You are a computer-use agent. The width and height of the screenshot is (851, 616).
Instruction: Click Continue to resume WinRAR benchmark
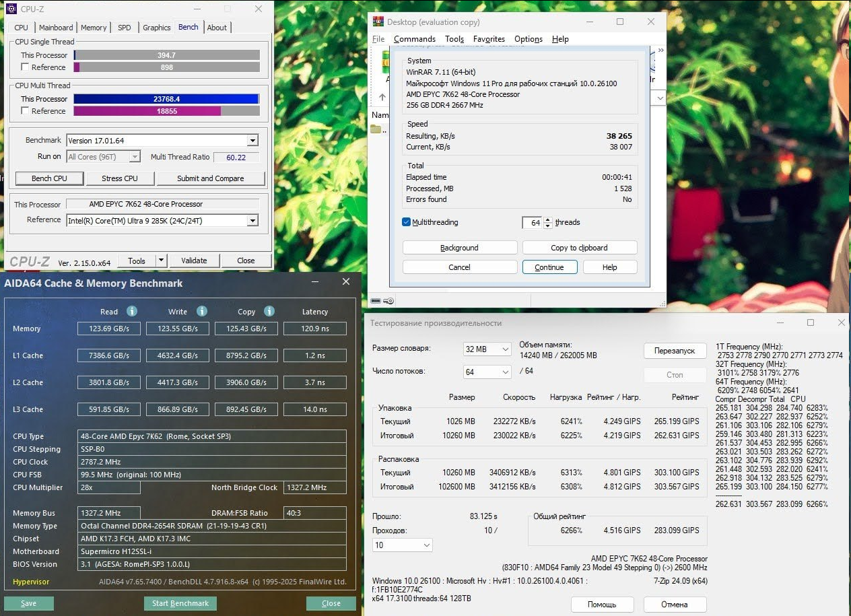549,267
